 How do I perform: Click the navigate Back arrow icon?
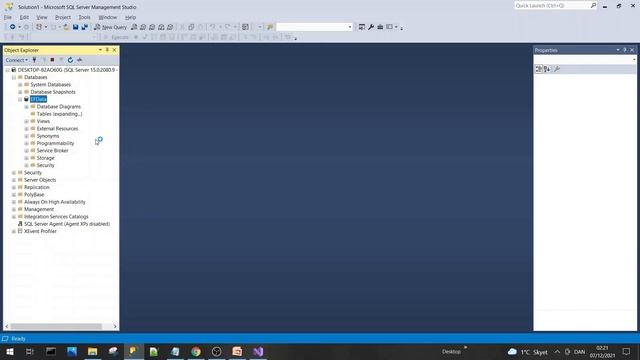[13, 27]
